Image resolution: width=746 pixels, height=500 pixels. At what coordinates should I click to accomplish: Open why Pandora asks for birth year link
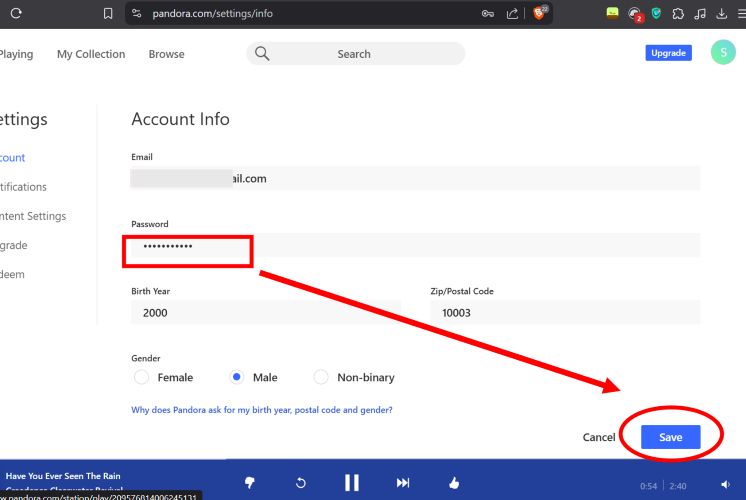point(262,410)
